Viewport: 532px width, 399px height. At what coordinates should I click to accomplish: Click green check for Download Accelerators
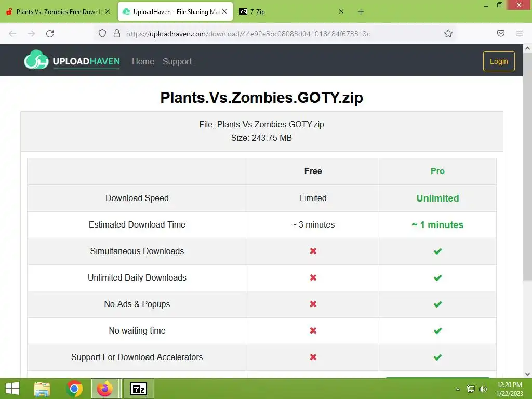point(437,357)
